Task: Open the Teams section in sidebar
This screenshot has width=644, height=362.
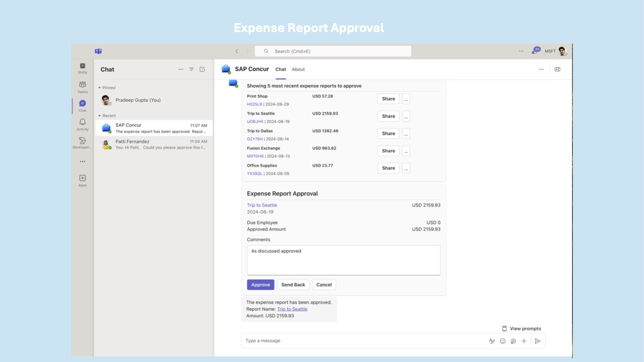Action: click(83, 87)
